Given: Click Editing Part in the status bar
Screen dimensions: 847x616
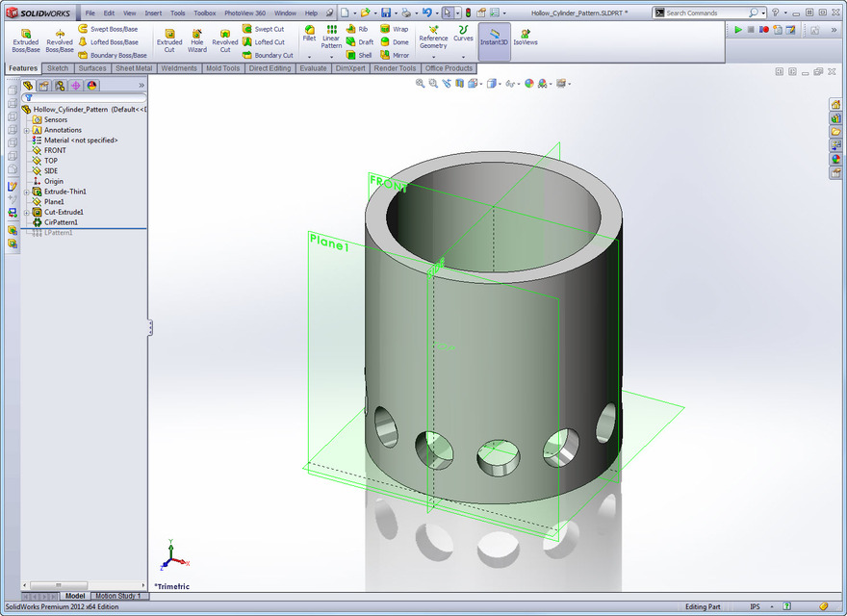Looking at the screenshot, I should coord(703,606).
